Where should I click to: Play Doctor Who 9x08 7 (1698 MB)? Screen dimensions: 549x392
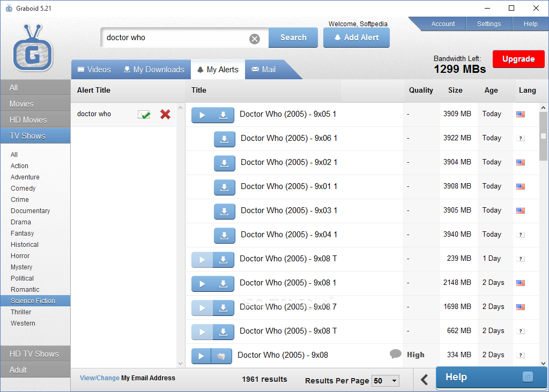(x=202, y=308)
